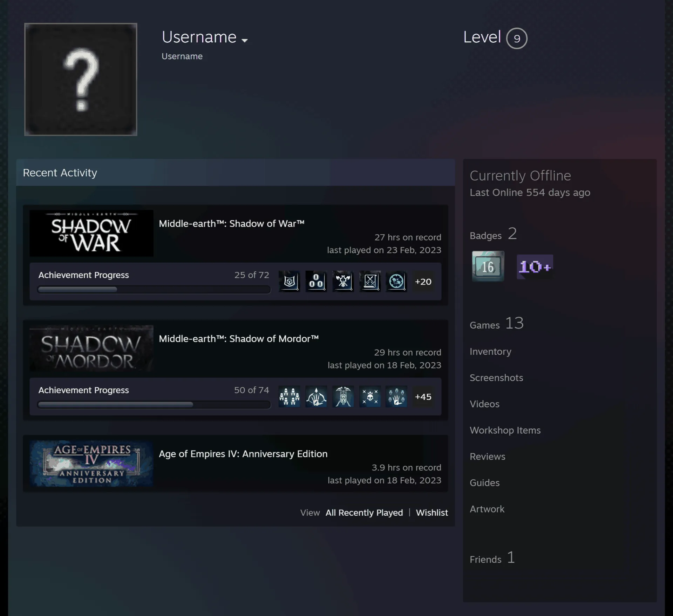
Task: Expand the Username dropdown arrow
Action: (x=245, y=40)
